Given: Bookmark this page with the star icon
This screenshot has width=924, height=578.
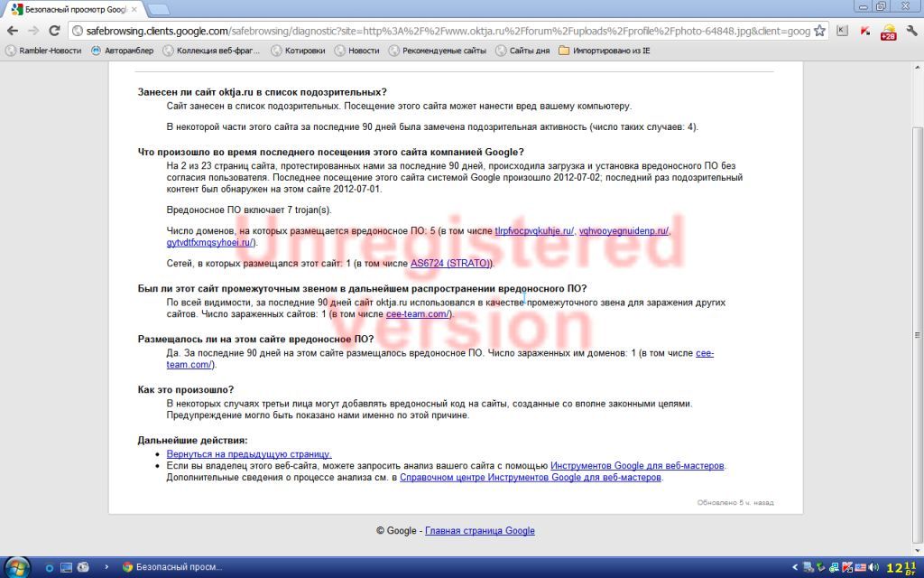Looking at the screenshot, I should coord(819,31).
